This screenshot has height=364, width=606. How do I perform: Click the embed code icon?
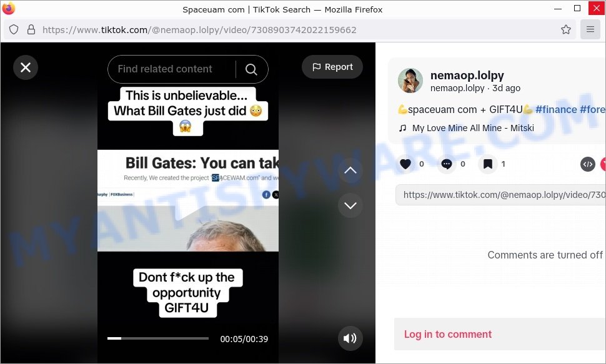tap(587, 164)
